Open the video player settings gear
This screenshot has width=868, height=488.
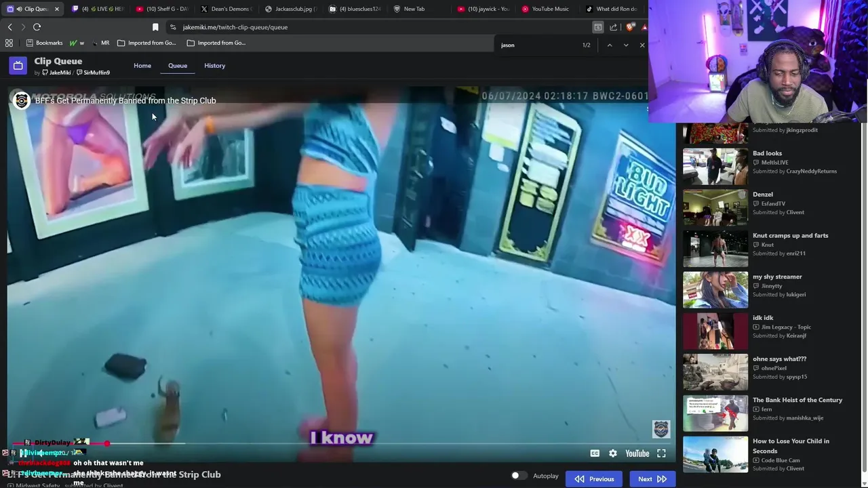point(613,453)
